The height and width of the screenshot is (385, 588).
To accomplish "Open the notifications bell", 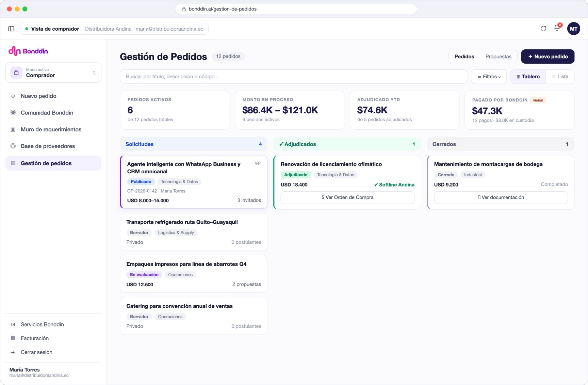I will pyautogui.click(x=557, y=28).
